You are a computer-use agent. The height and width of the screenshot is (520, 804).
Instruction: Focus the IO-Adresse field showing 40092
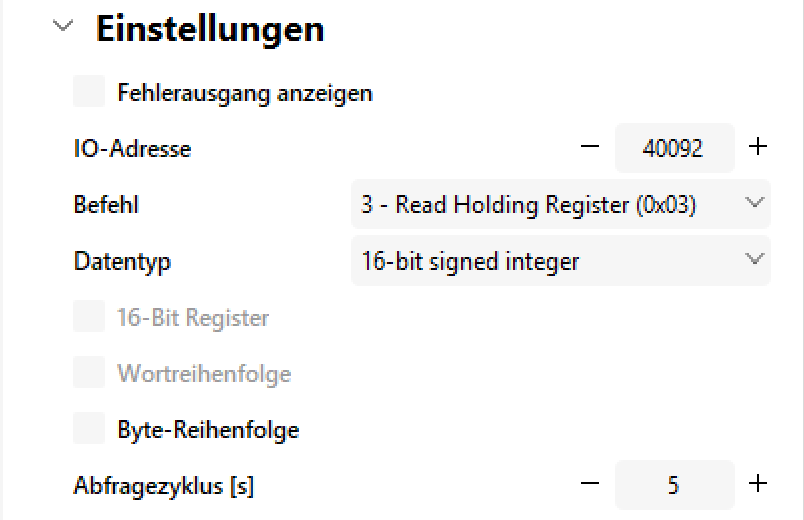[673, 149]
